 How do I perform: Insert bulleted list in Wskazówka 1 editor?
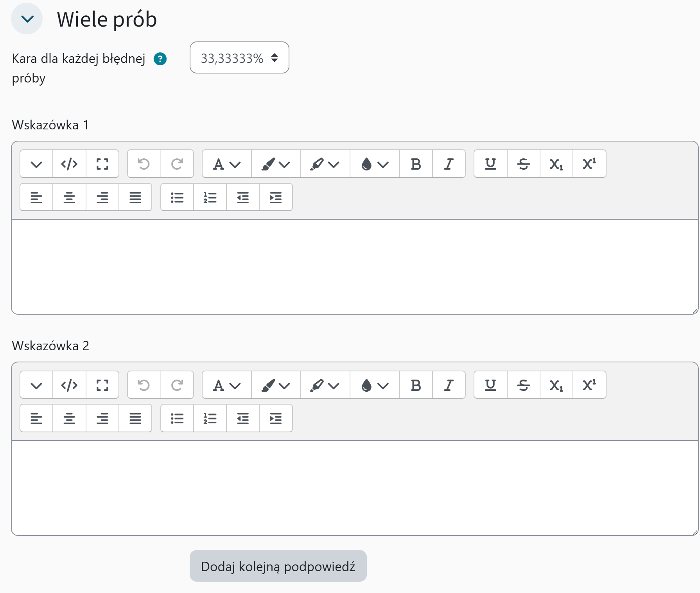click(x=177, y=197)
